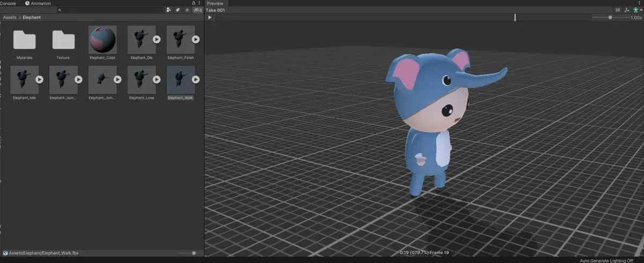Select the Elephant_Idle model thumbnail
The height and width of the screenshot is (263, 644).
(x=24, y=79)
